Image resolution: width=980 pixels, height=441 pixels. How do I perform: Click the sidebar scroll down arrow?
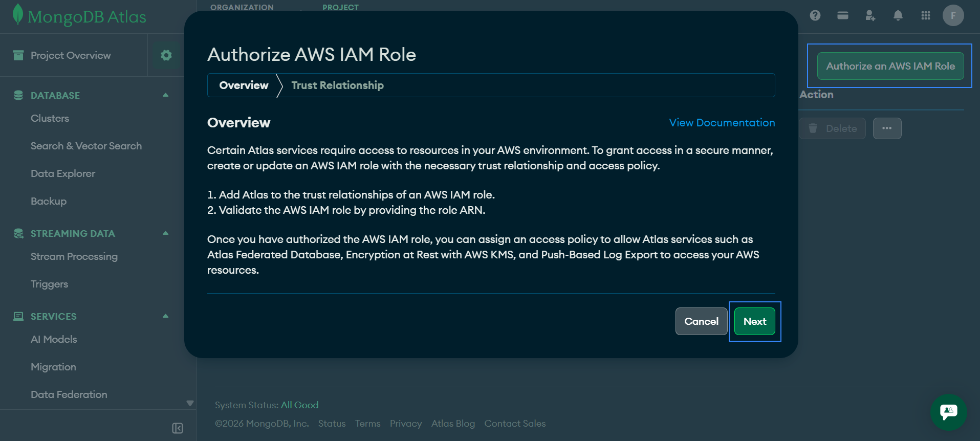190,403
